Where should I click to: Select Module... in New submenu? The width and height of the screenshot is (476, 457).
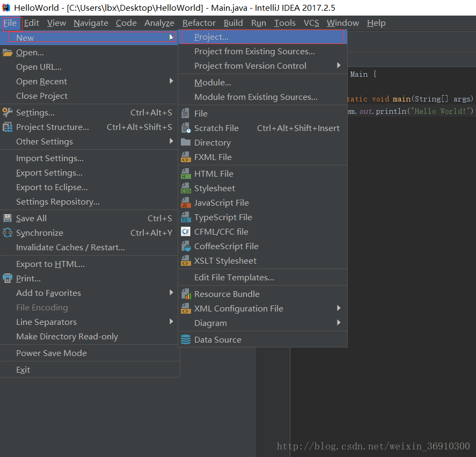(263, 82)
